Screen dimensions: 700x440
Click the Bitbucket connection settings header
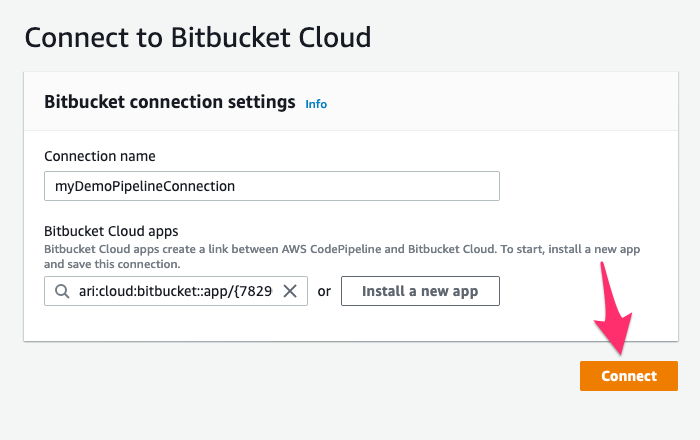pyautogui.click(x=170, y=102)
